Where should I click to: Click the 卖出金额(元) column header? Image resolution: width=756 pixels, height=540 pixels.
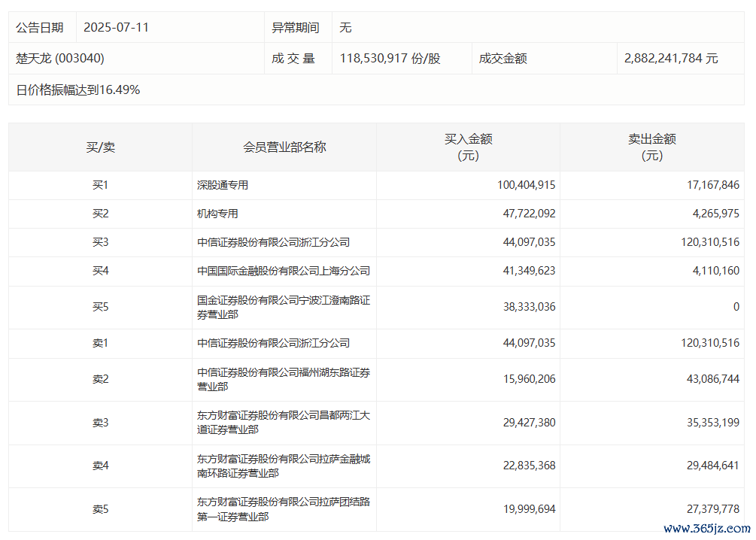click(x=651, y=147)
